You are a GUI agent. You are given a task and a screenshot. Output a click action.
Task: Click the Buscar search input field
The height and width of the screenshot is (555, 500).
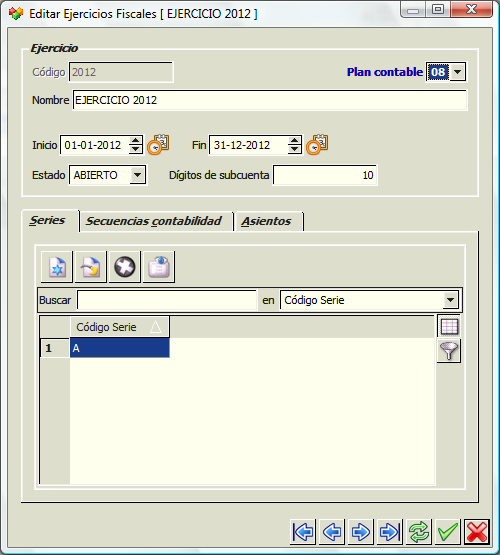(167, 300)
